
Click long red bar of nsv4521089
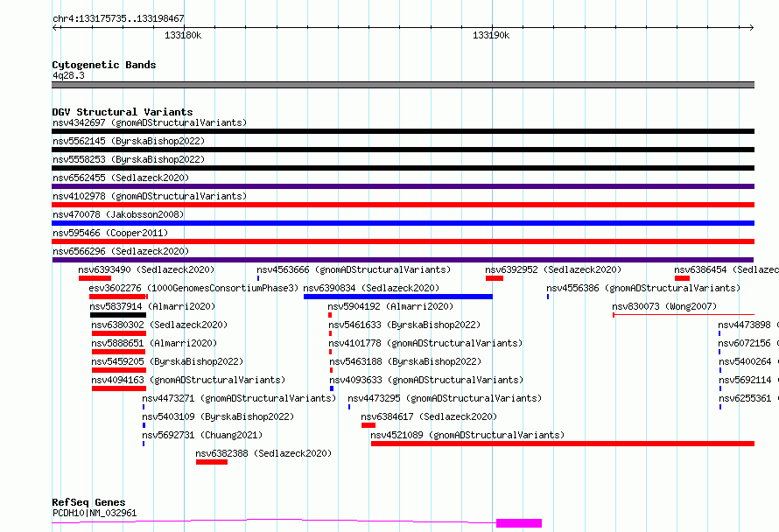click(563, 444)
